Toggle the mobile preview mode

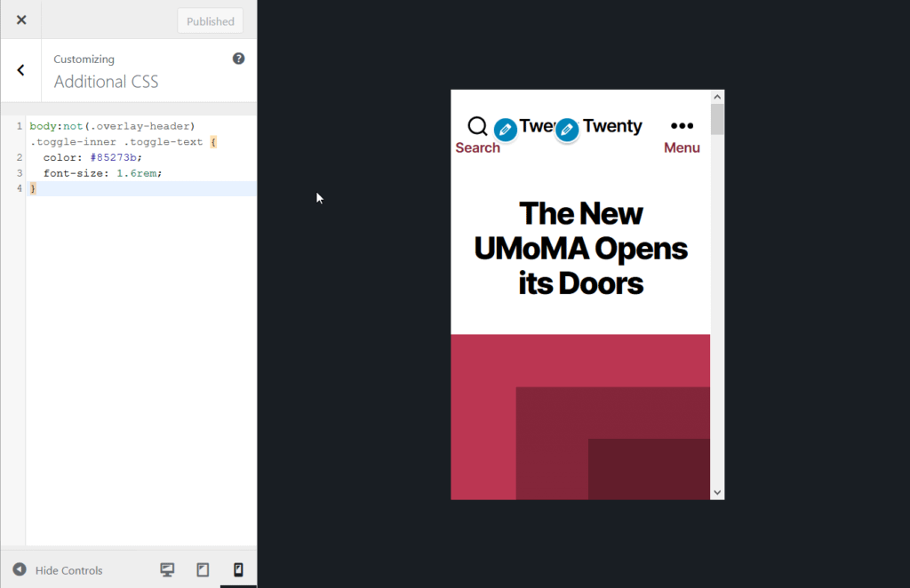[238, 569]
